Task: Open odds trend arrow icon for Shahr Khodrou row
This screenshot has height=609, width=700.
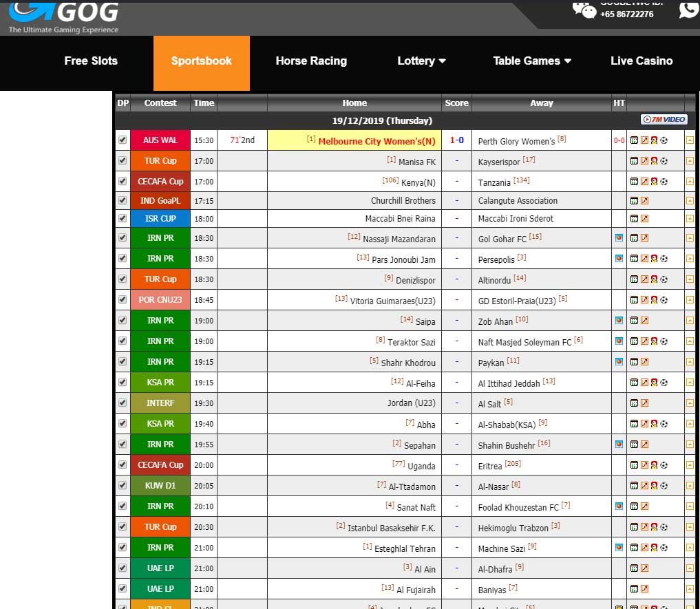Action: [x=644, y=362]
